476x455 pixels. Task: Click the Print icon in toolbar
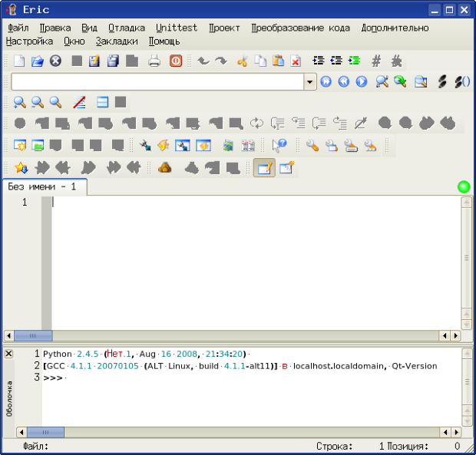point(154,61)
